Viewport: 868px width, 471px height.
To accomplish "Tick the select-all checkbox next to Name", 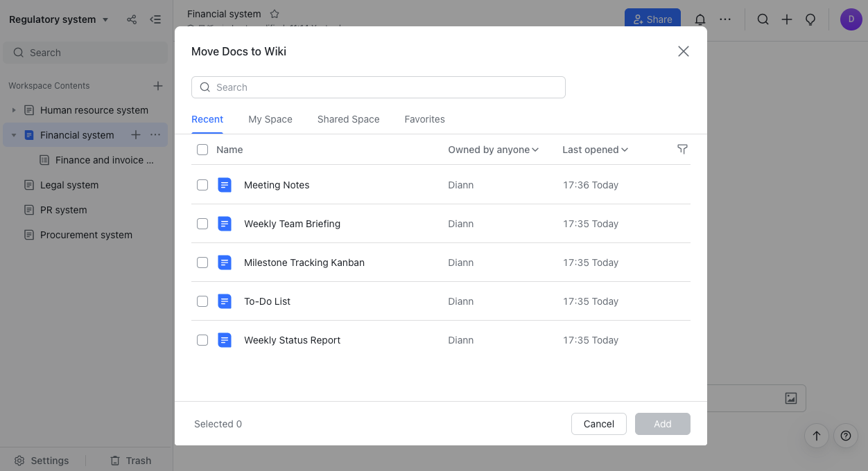I will click(202, 150).
